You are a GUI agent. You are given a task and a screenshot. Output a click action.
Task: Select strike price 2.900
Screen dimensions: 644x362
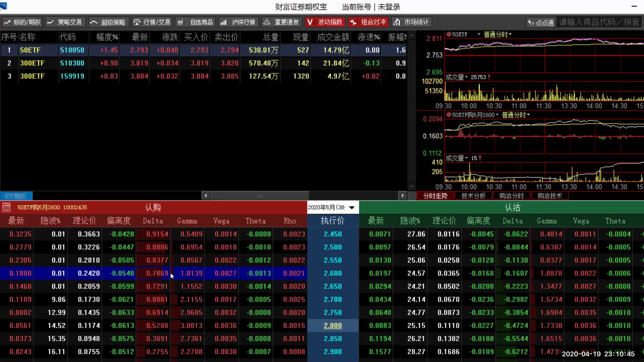[333, 352]
